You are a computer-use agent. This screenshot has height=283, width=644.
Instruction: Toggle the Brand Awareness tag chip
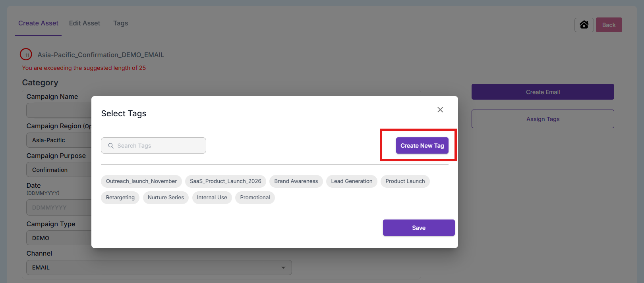point(296,181)
